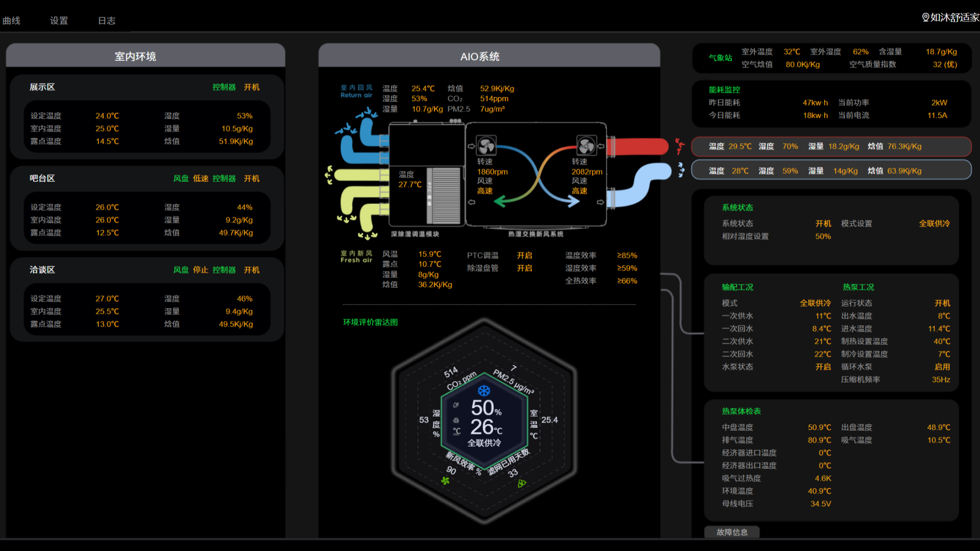Click the green fan icon near 新风效率
The image size is (980, 551).
(x=445, y=481)
